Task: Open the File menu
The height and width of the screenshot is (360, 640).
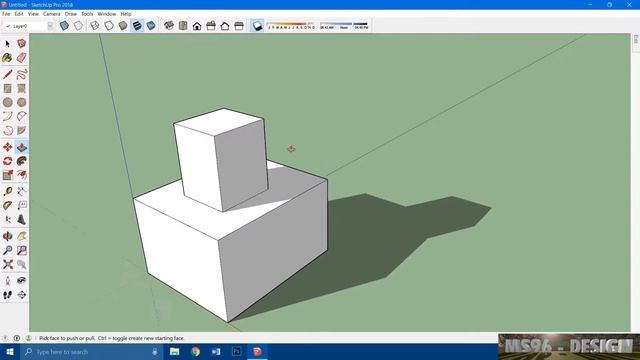Action: pos(6,14)
